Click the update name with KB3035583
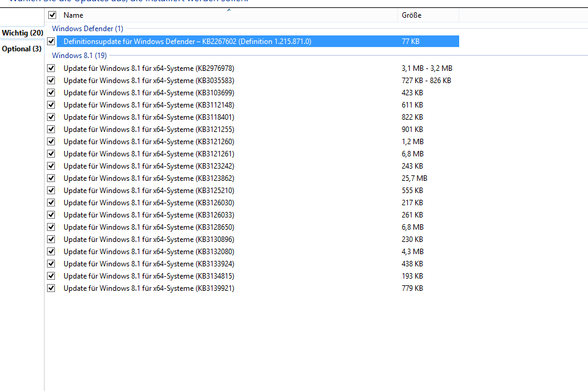 click(x=149, y=80)
